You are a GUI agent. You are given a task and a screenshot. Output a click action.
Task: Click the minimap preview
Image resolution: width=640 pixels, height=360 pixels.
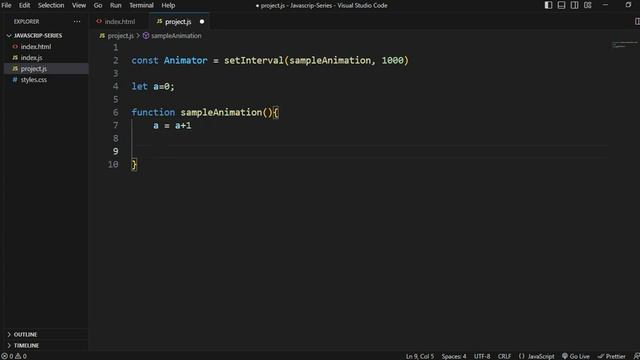tap(624, 44)
